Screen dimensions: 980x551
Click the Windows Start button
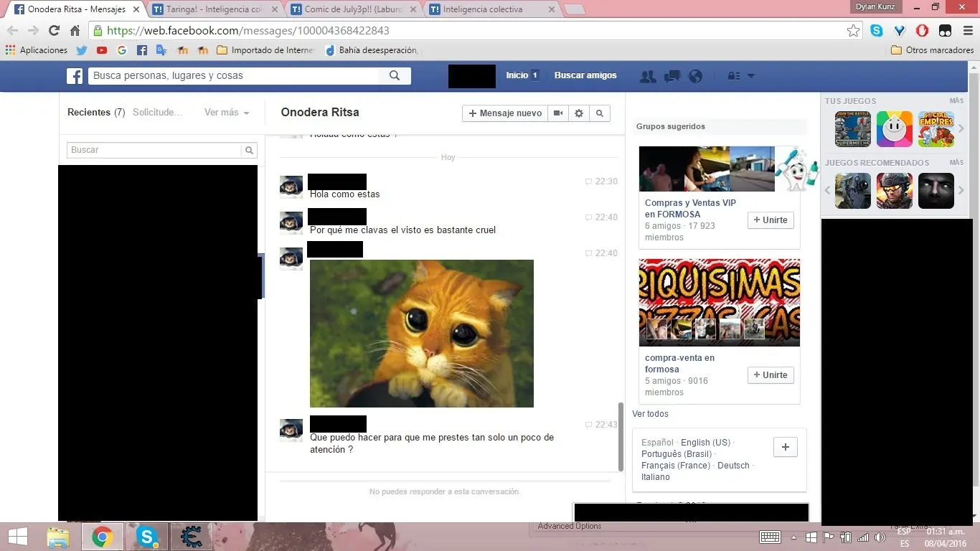[18, 537]
